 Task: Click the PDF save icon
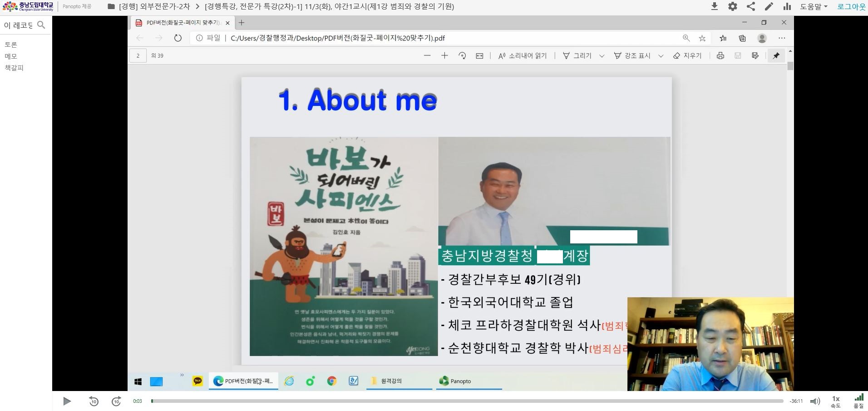(738, 55)
